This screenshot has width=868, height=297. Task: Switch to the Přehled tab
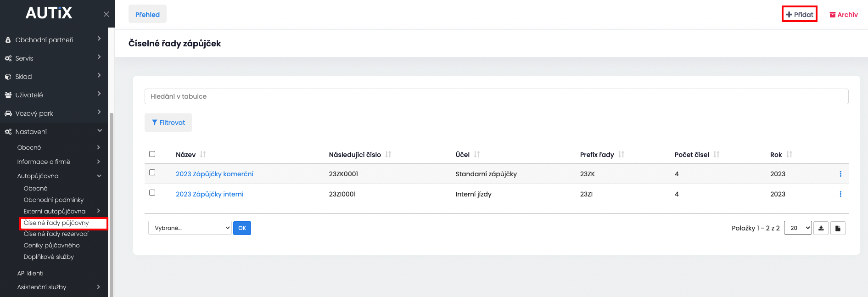tap(147, 14)
